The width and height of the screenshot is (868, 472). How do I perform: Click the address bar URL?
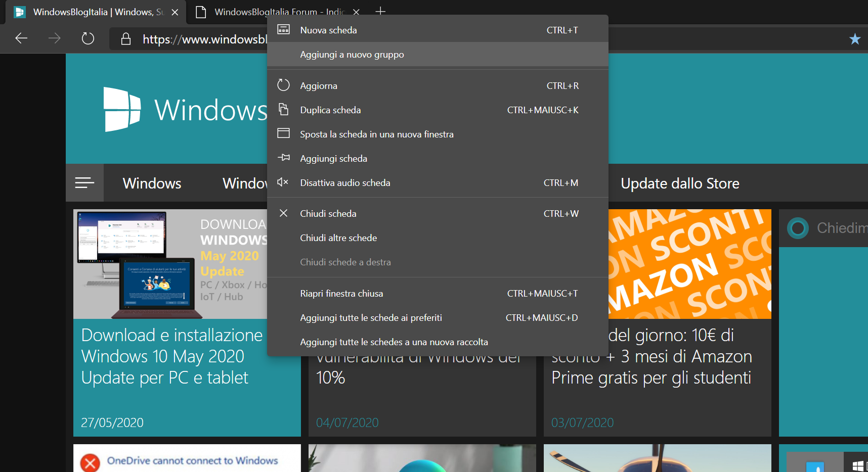point(204,39)
